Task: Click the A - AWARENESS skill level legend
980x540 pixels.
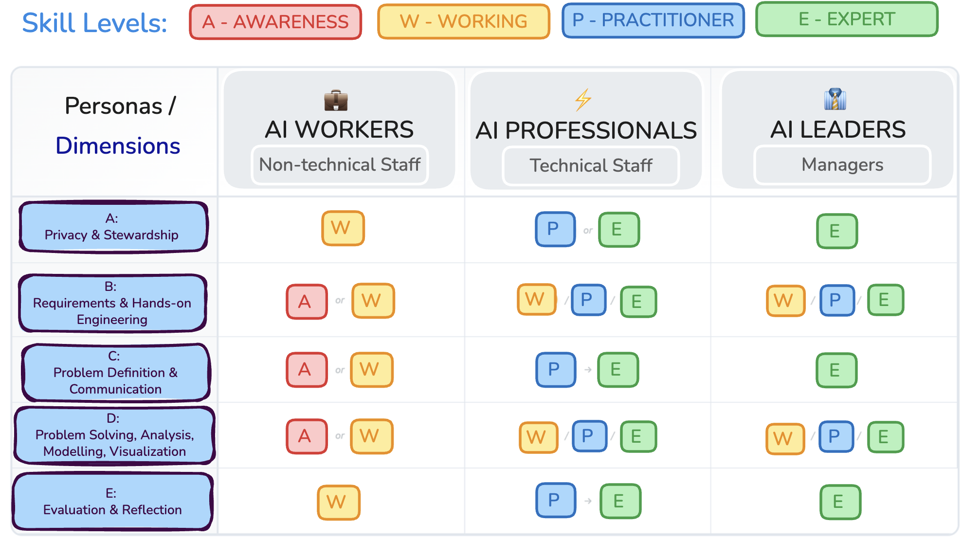Action: [x=275, y=22]
